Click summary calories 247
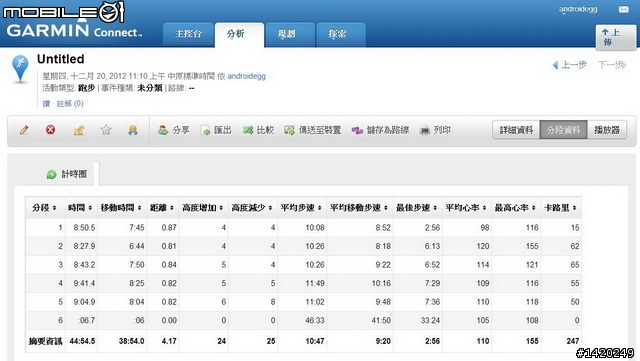Screen dimensions: 640x361 point(573,341)
